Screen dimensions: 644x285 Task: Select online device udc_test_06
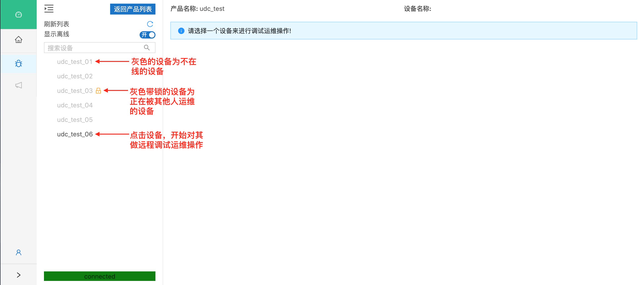pos(75,134)
